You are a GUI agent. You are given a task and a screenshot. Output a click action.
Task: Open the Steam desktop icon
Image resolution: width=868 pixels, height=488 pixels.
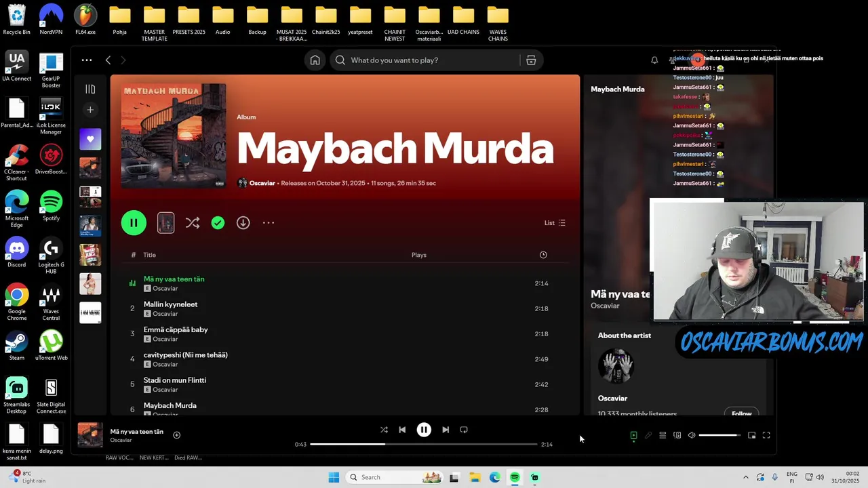click(17, 345)
